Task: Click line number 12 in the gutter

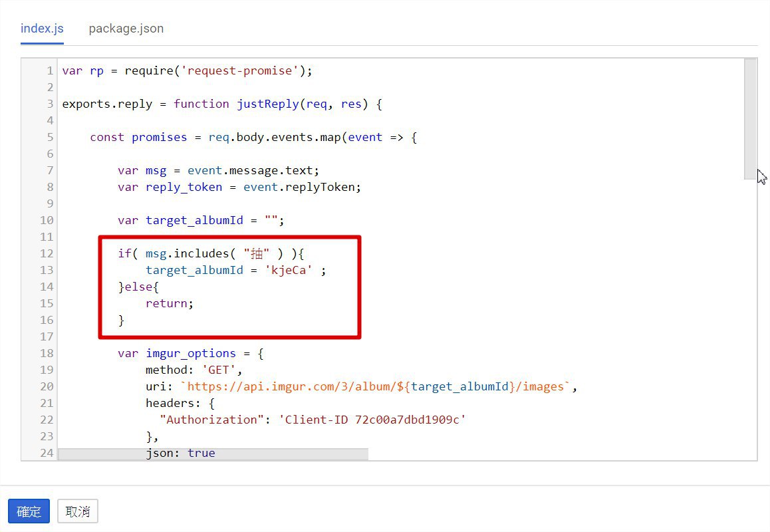Action: [x=46, y=253]
